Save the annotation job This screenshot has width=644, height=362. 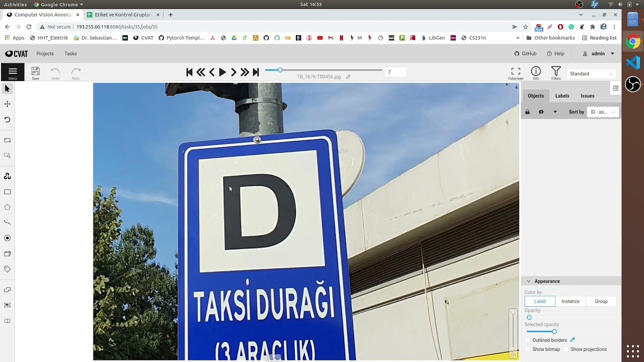(35, 73)
